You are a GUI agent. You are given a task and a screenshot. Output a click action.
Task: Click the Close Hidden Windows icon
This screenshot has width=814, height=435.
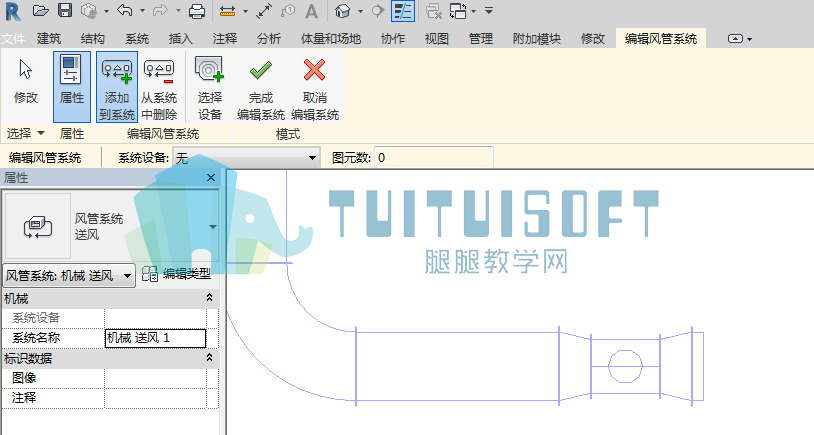433,11
